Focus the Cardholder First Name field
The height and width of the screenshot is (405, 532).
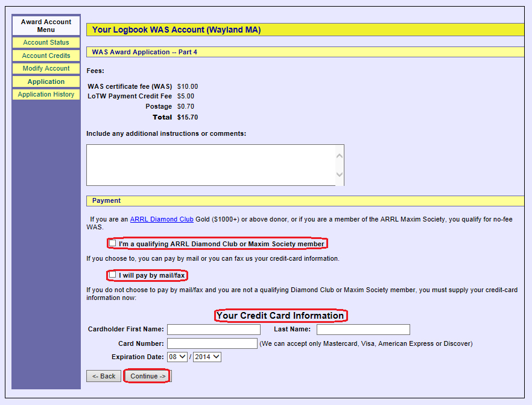click(214, 330)
